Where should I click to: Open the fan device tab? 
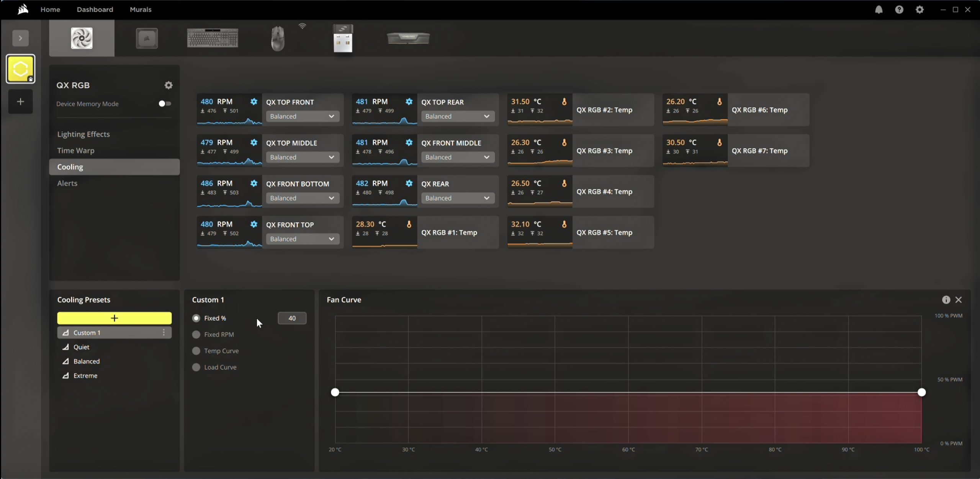pyautogui.click(x=82, y=38)
